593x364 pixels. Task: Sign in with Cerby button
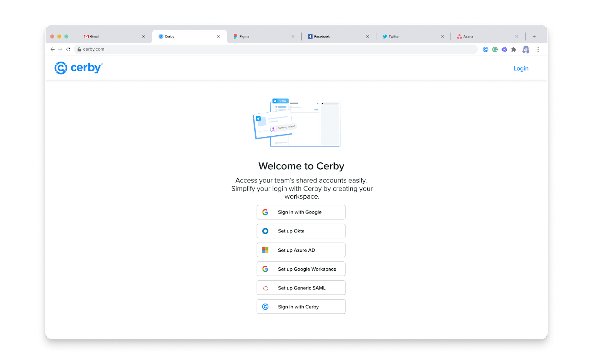(x=301, y=307)
